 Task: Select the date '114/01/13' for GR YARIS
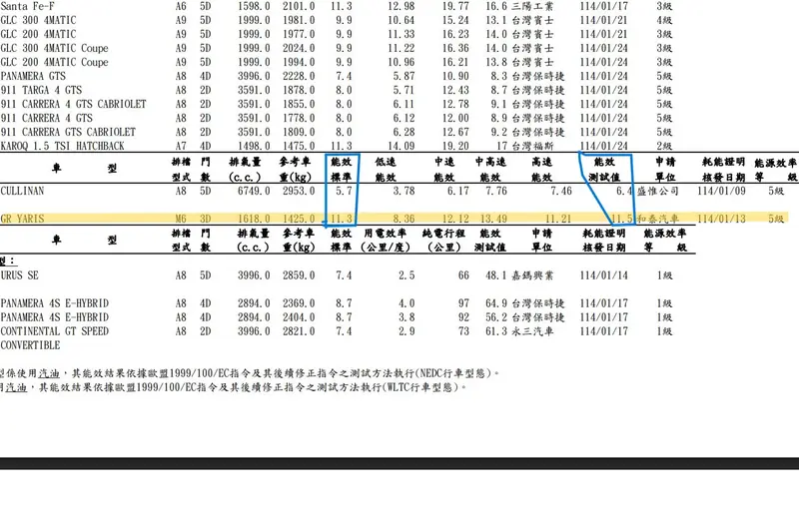[721, 219]
